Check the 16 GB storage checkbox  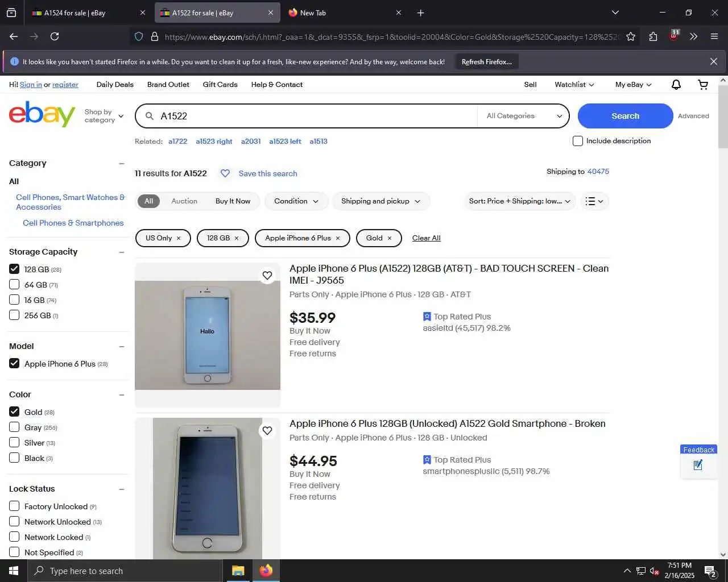coord(14,300)
